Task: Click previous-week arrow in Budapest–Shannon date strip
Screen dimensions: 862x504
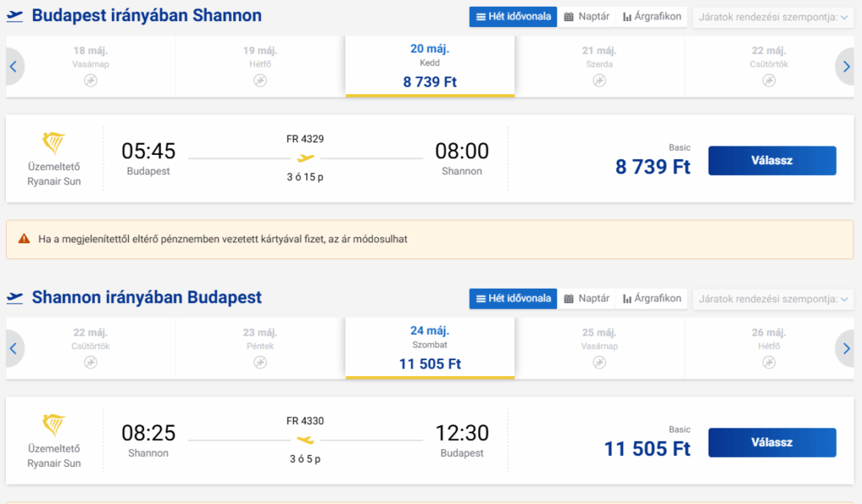Action: click(x=13, y=67)
